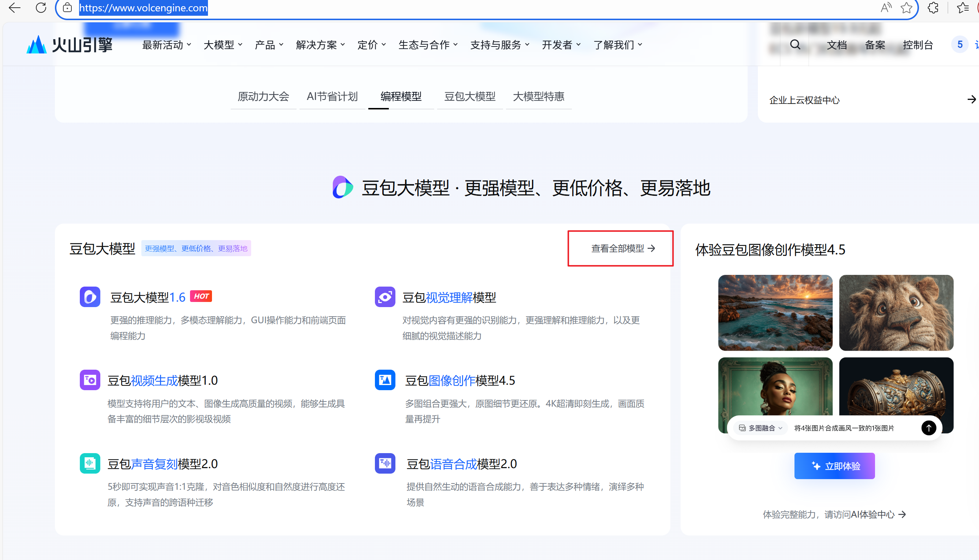Click the browser refresh icon
Viewport: 979px width, 560px height.
click(41, 8)
